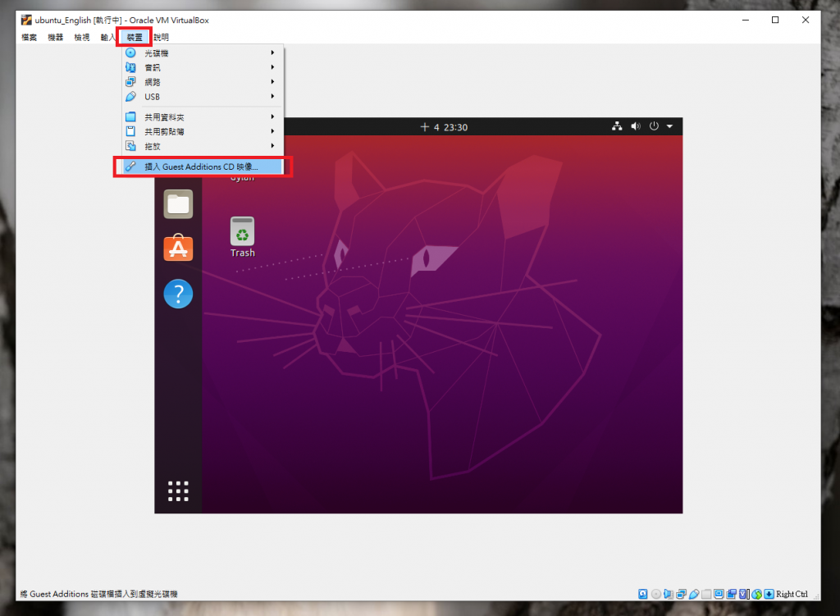Viewport: 840px width, 616px height.
Task: Maximize the VirtualBox window
Action: pos(775,20)
